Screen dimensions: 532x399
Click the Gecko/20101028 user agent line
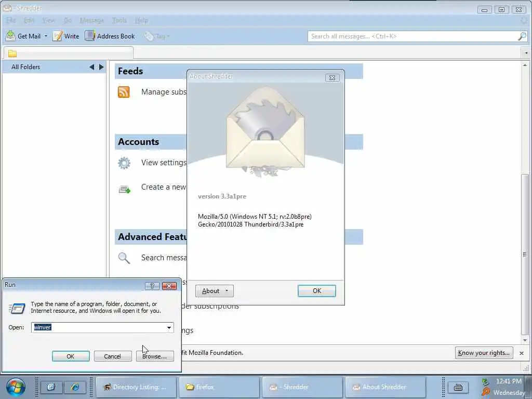251,224
